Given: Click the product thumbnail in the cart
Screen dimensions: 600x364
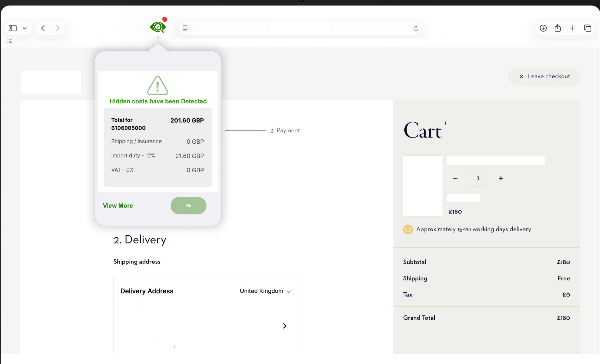Looking at the screenshot, I should 423,186.
